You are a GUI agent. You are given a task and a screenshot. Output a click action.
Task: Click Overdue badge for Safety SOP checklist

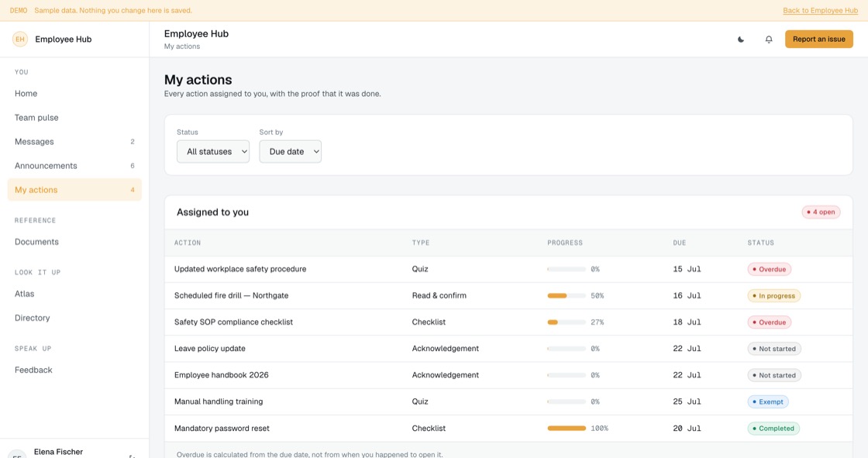click(x=770, y=322)
